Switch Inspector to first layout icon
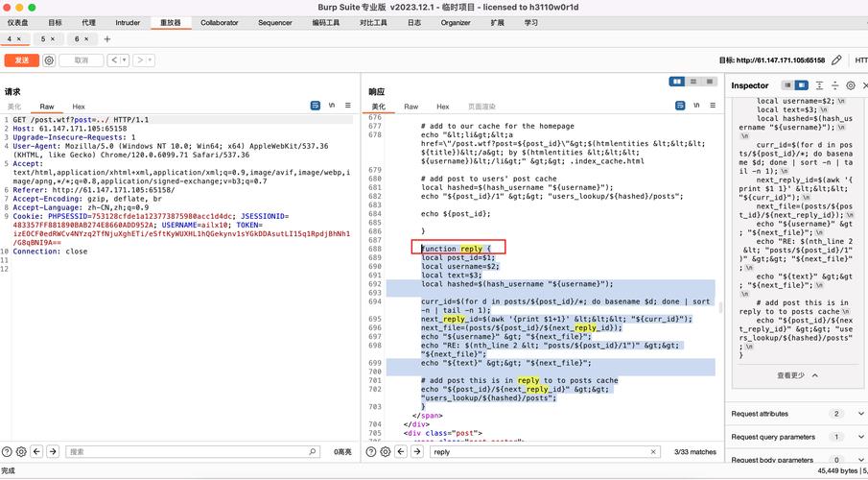The width and height of the screenshot is (868, 480). (x=787, y=85)
